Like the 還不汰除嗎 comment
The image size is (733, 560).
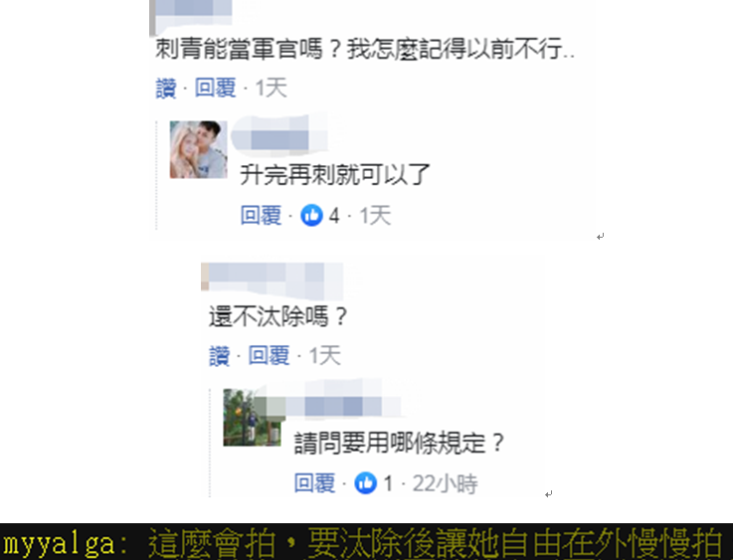(219, 356)
